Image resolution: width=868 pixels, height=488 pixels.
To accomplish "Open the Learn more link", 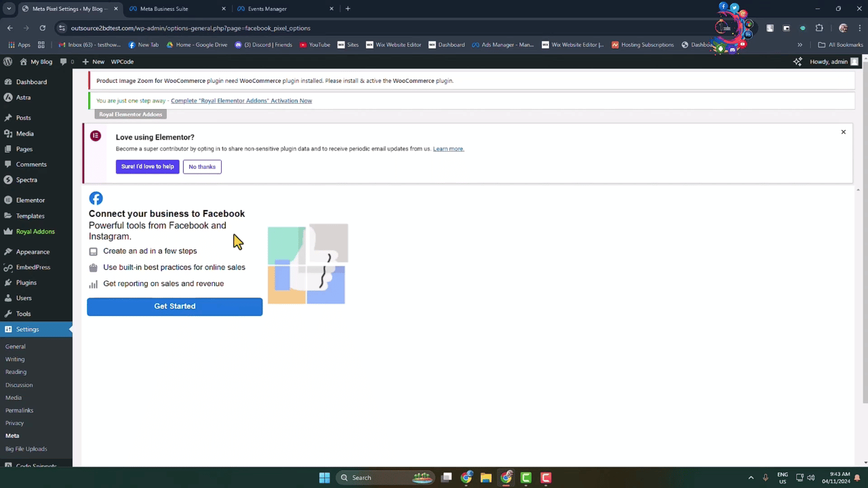I will [x=448, y=148].
